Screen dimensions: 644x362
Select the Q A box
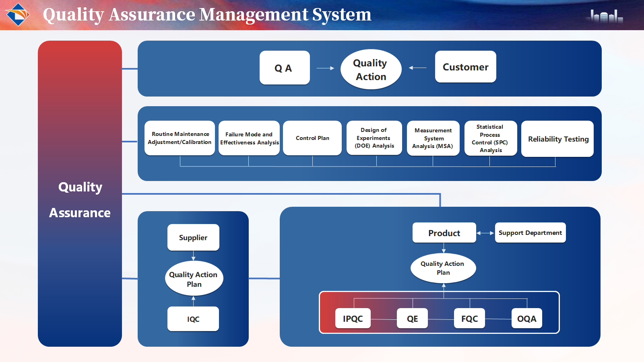click(285, 68)
